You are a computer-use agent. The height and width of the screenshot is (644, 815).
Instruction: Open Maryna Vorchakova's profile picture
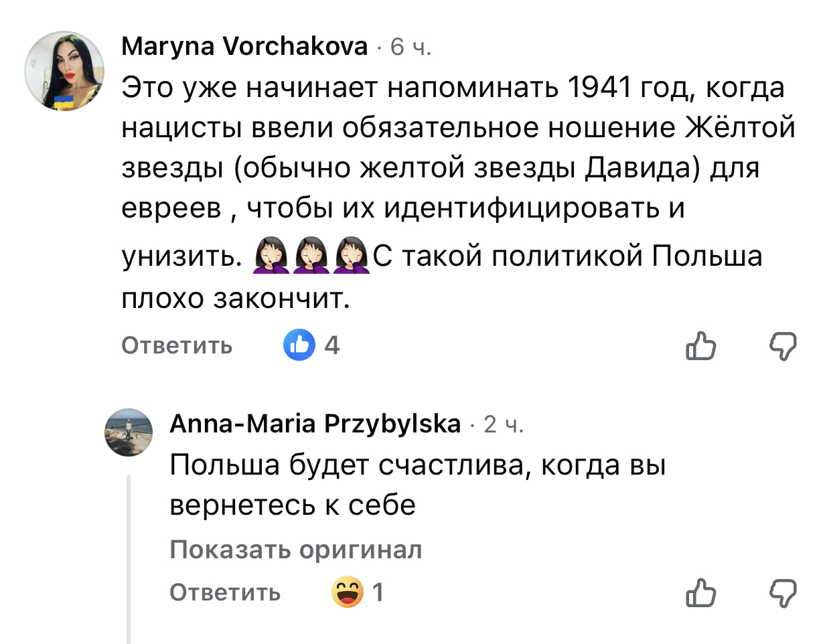64,71
